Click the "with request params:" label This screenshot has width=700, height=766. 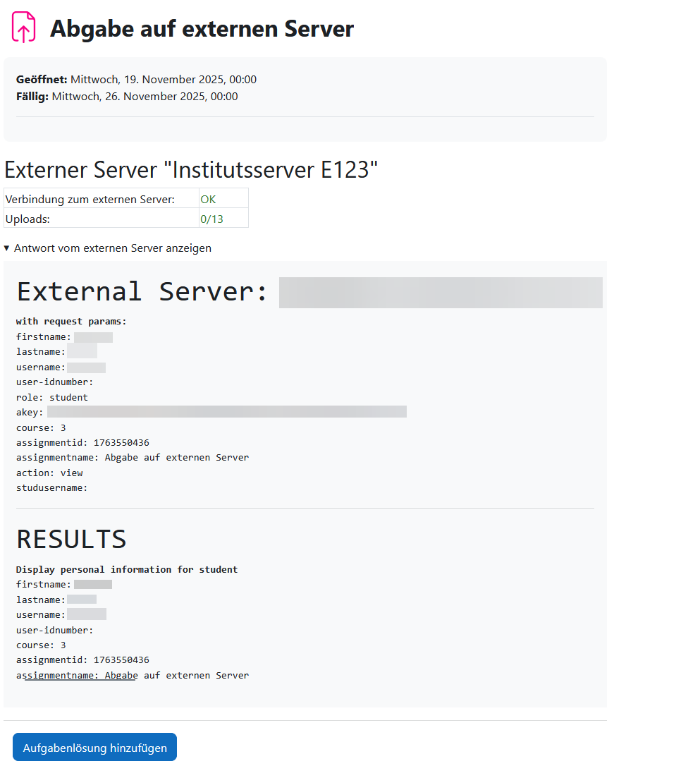point(71,322)
